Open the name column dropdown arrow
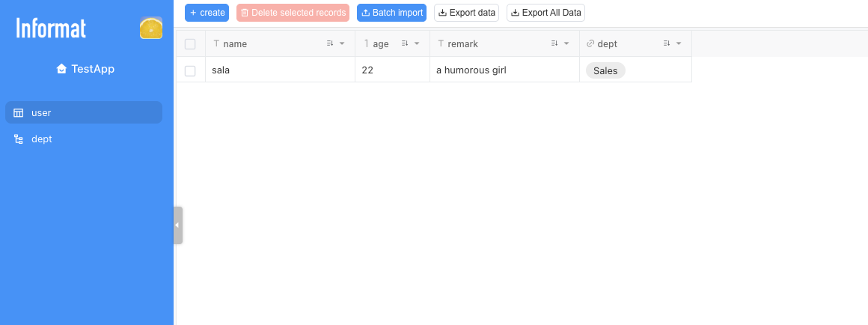This screenshot has height=325, width=868. click(x=342, y=43)
